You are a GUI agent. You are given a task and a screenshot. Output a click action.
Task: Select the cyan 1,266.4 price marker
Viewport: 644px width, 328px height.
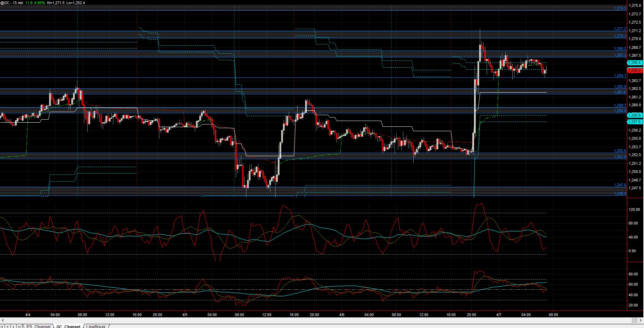click(635, 63)
